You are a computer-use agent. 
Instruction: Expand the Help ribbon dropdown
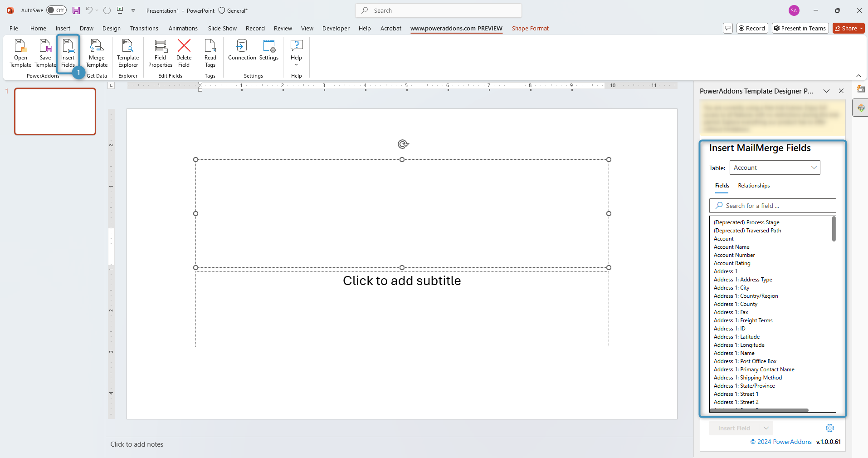click(x=296, y=53)
